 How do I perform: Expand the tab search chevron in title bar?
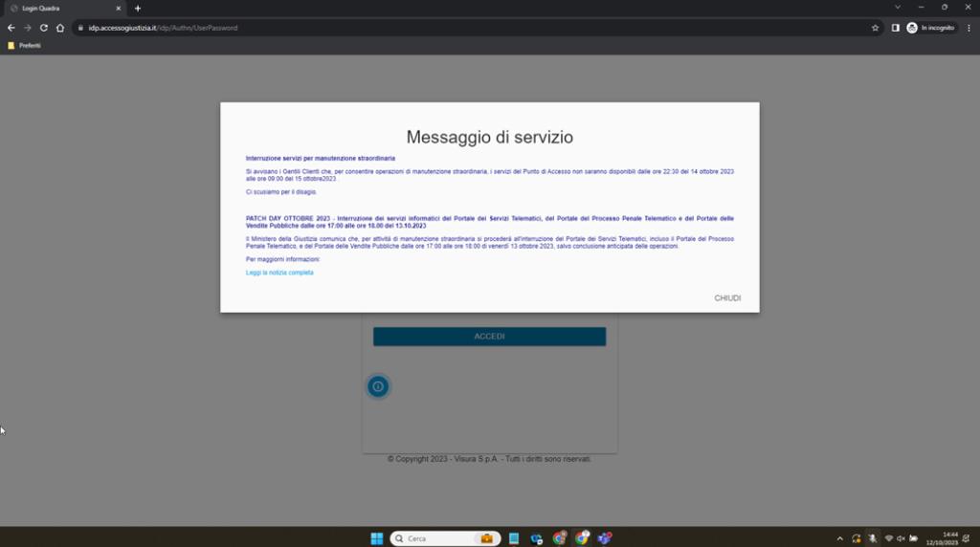897,8
